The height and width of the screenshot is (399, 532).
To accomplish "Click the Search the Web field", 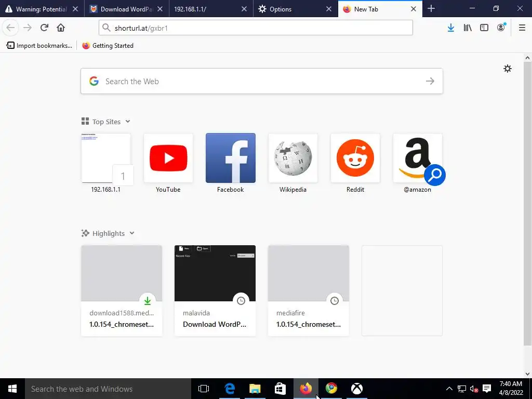I will tap(262, 81).
